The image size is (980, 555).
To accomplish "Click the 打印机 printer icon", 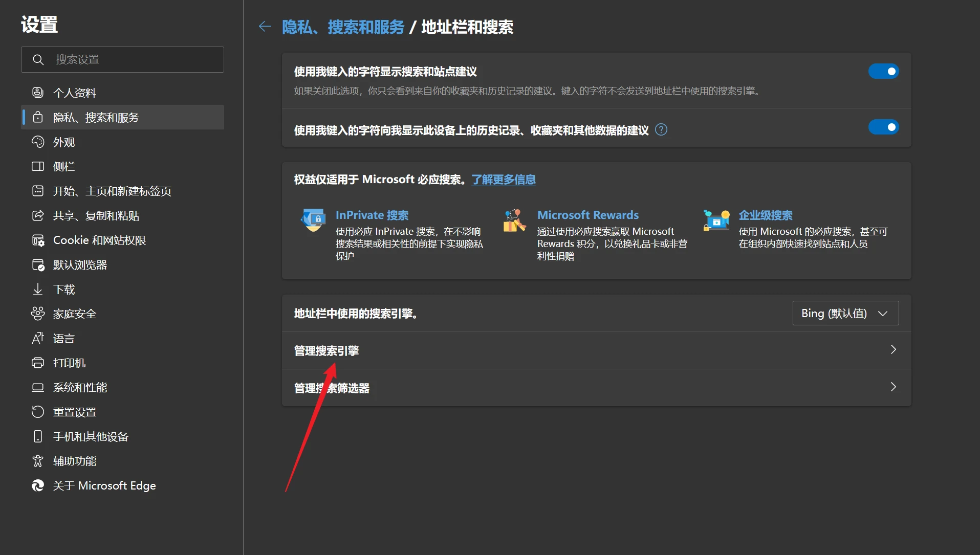I will tap(38, 363).
